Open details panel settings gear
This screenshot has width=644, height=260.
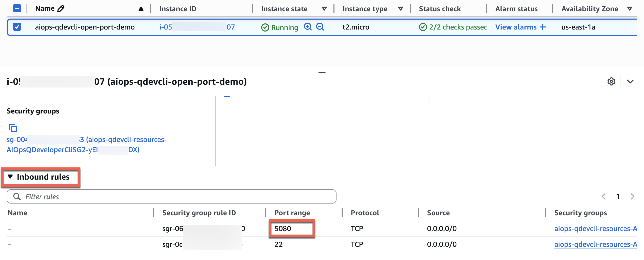(x=611, y=81)
